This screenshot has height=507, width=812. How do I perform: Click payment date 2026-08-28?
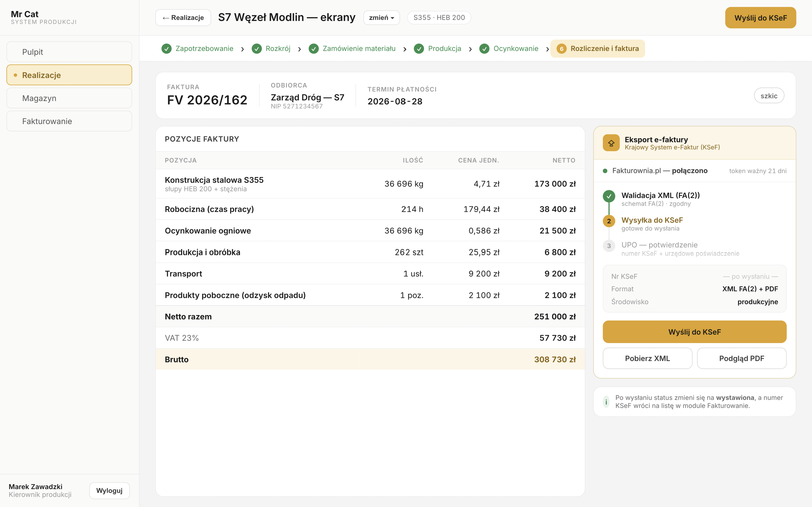pos(395,101)
